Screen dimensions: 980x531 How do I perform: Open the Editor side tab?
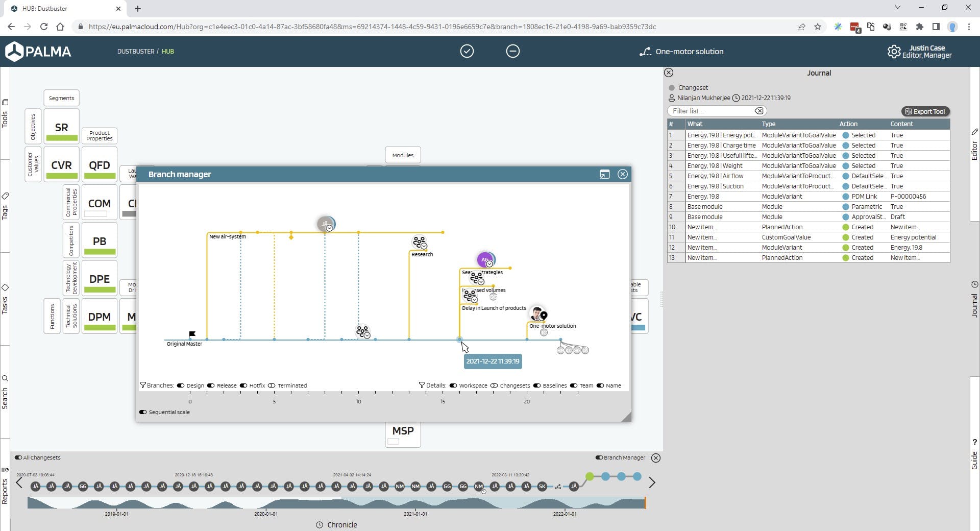[974, 144]
